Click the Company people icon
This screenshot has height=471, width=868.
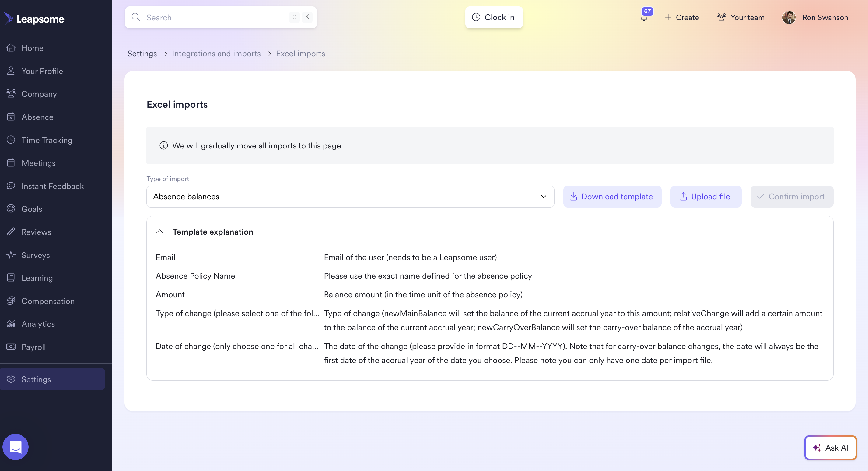click(x=11, y=94)
